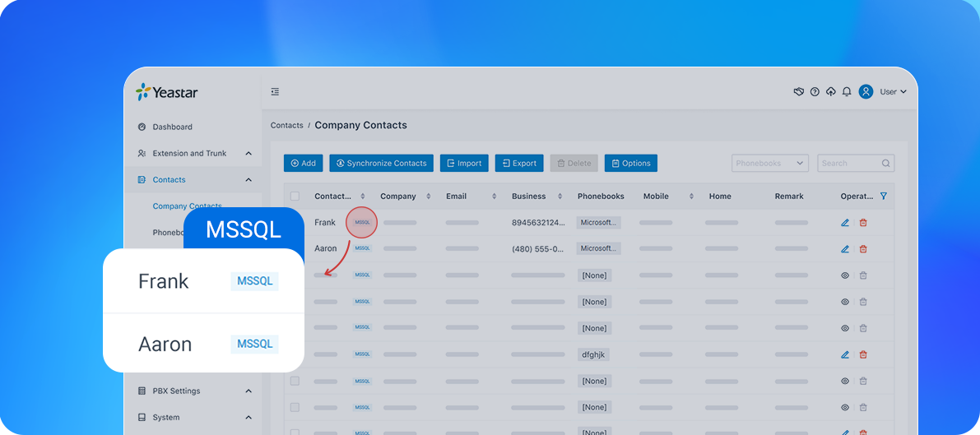Screen dimensions: 980x435
Task: Click the Export button
Action: [x=519, y=163]
